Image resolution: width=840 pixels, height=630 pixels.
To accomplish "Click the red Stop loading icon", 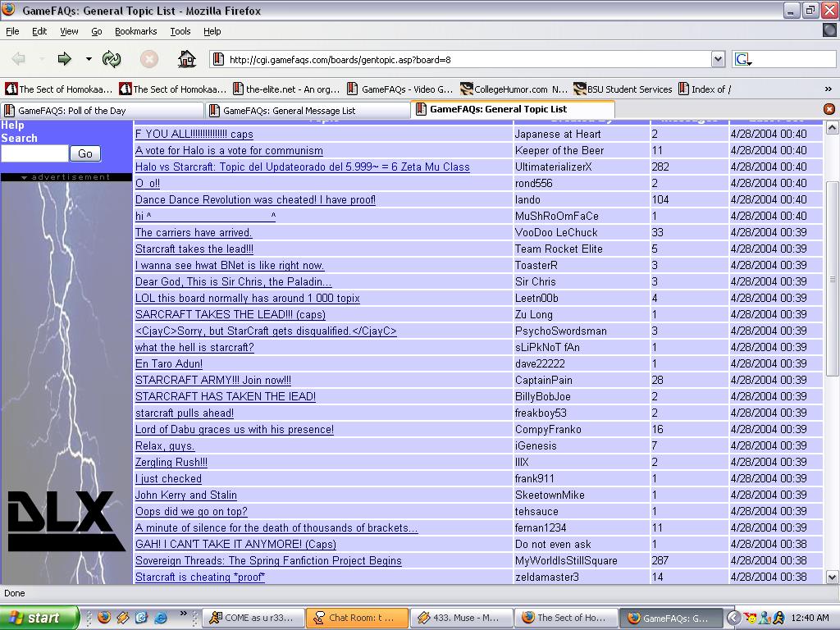I will [149, 59].
